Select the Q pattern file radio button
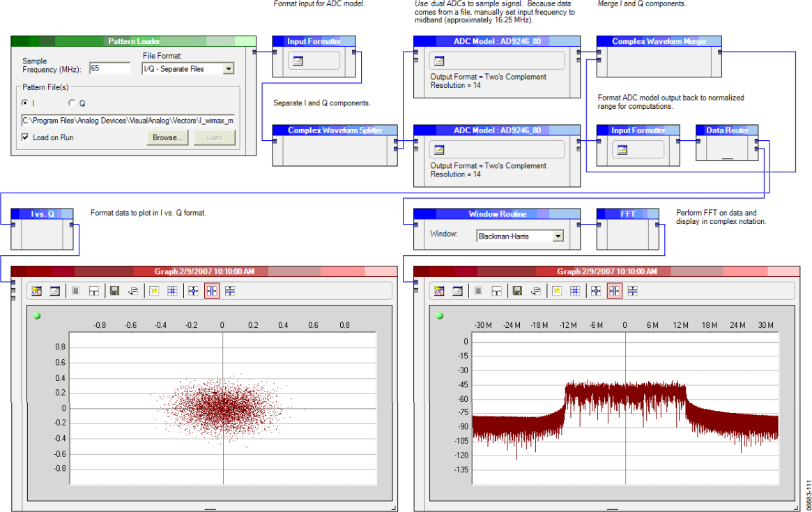This screenshot has height=512, width=812. 72,103
